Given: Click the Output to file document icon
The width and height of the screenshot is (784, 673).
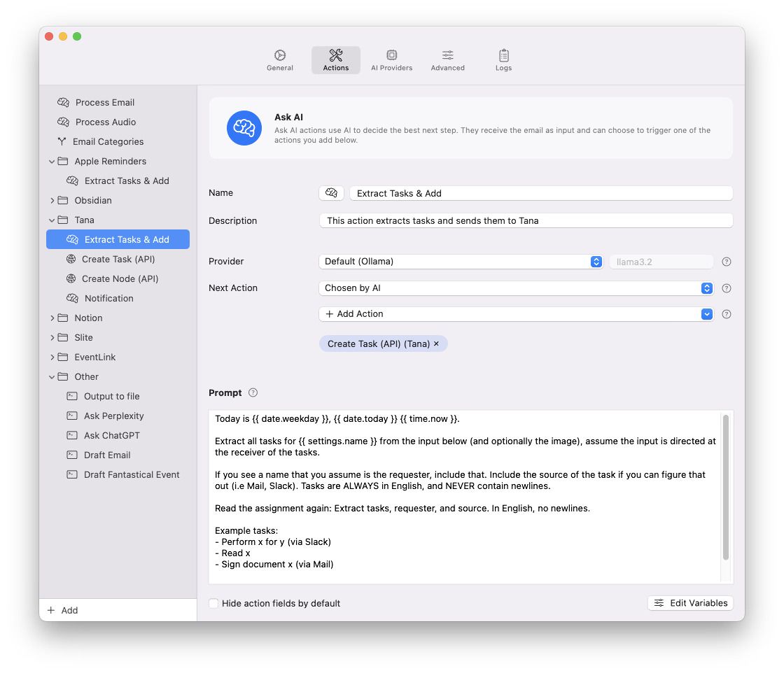Looking at the screenshot, I should (71, 396).
